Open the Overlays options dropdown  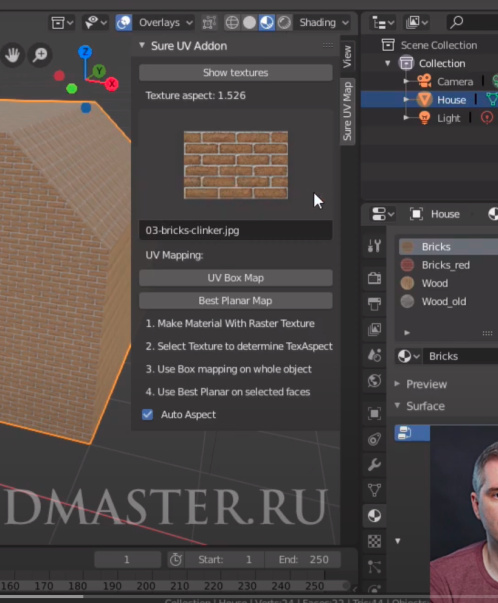tap(165, 23)
